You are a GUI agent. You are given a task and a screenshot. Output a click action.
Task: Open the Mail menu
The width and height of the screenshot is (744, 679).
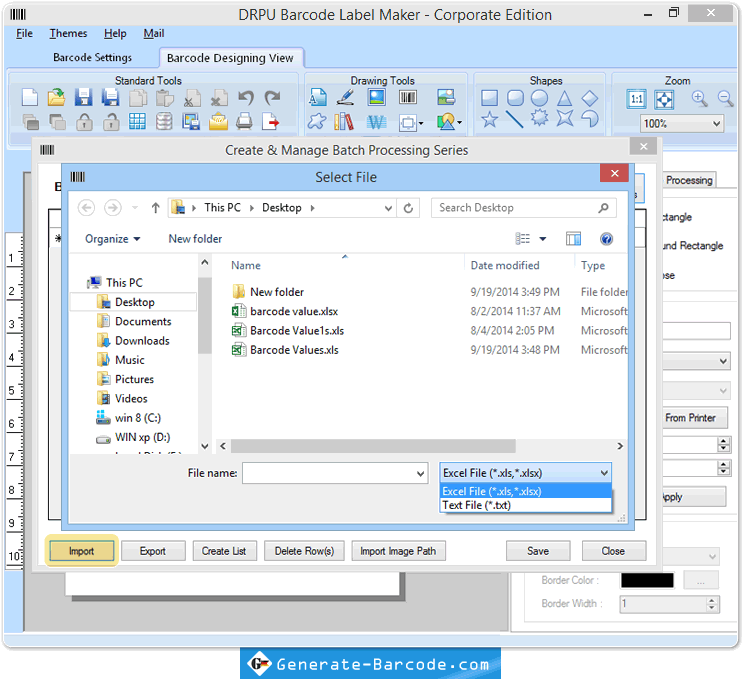click(x=154, y=33)
